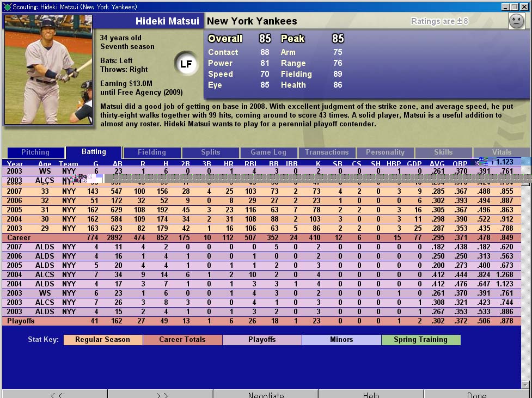Screen dimensions: 532x398
Task: Click the 2004 ALCS row
Action: click(261, 274)
